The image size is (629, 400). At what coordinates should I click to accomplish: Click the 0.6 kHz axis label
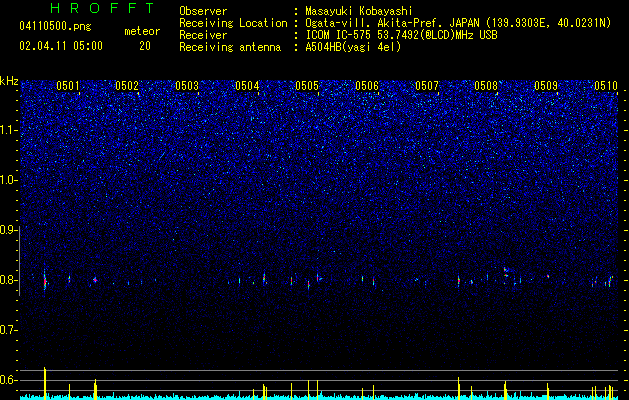coord(8,380)
